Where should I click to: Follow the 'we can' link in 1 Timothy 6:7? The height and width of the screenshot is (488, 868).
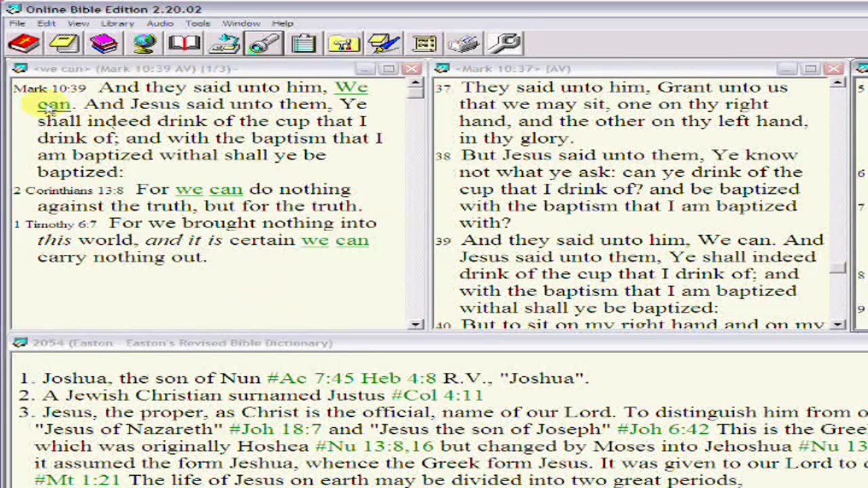[x=335, y=240]
